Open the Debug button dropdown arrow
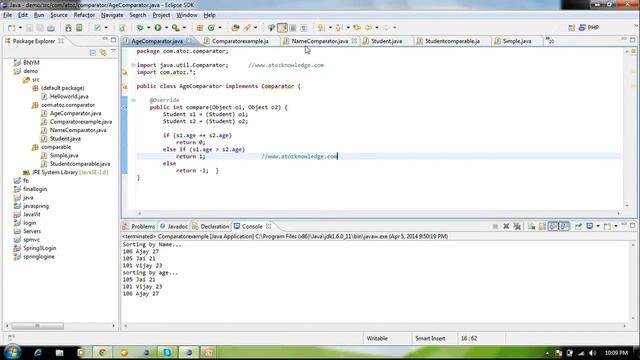This screenshot has height=360, width=640. 149,28
